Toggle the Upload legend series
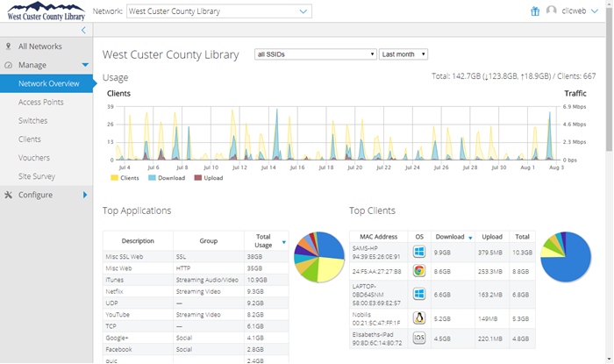Image resolution: width=614 pixels, height=364 pixels. pos(207,178)
